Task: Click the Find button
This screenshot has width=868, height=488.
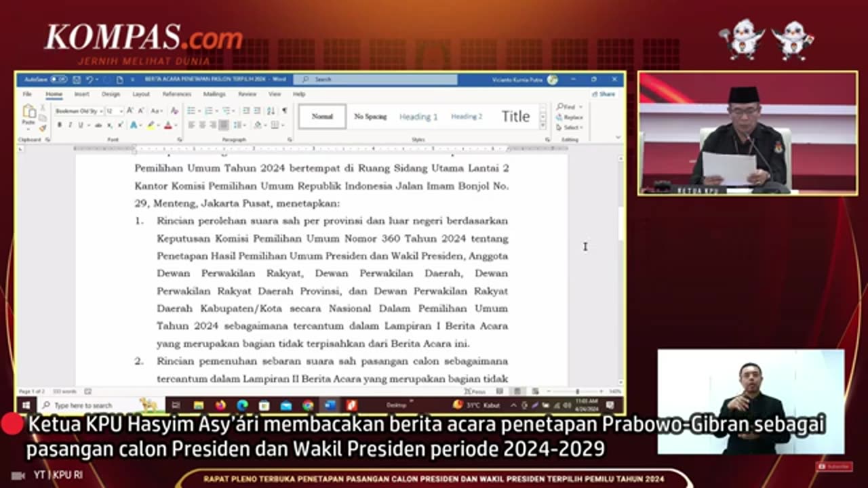Action: 566,107
